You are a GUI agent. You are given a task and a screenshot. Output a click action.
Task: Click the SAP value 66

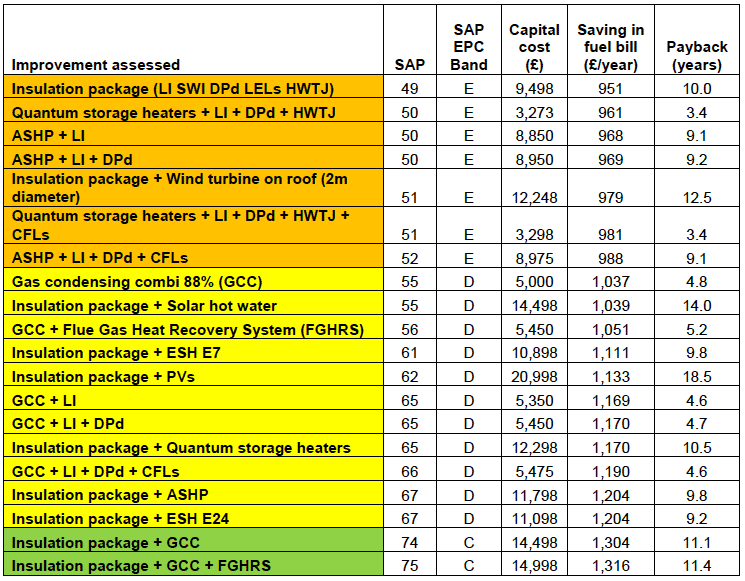pos(410,472)
